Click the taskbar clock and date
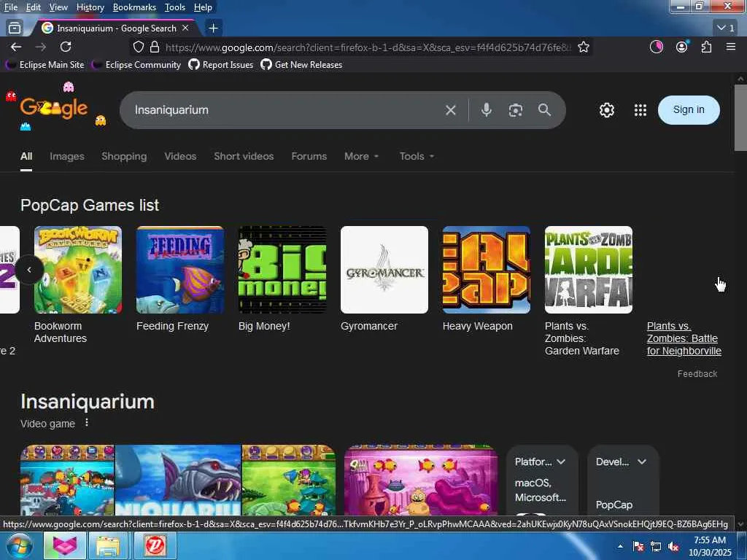The image size is (747, 560). point(710,546)
